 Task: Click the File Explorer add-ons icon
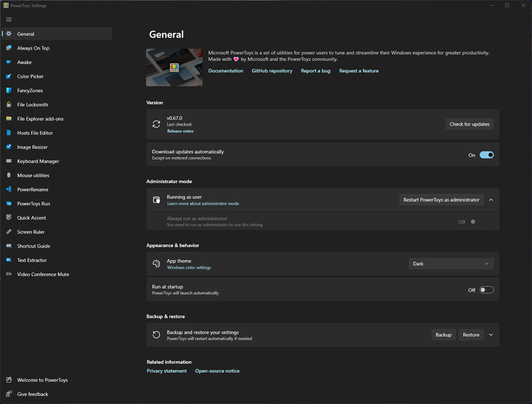point(9,119)
